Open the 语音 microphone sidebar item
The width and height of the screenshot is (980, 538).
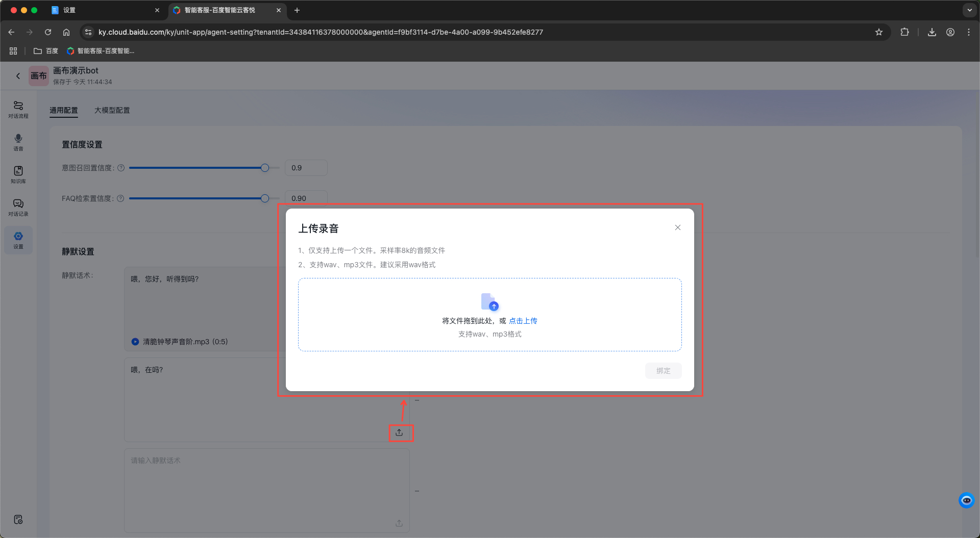(x=18, y=142)
